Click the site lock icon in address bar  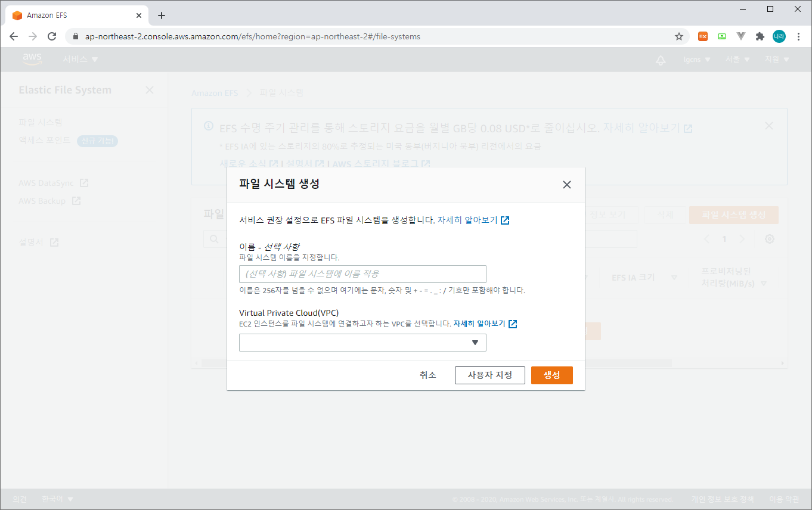pyautogui.click(x=75, y=36)
